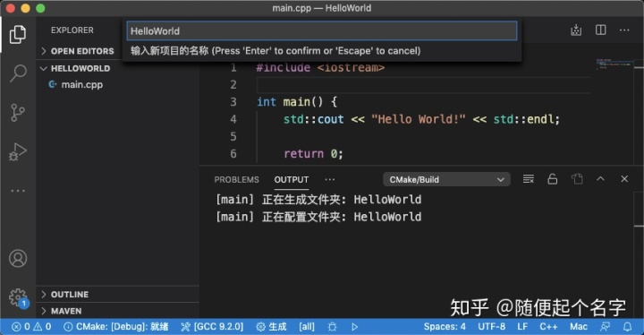644x335 pixels.
Task: Change language mode C++
Action: click(548, 327)
